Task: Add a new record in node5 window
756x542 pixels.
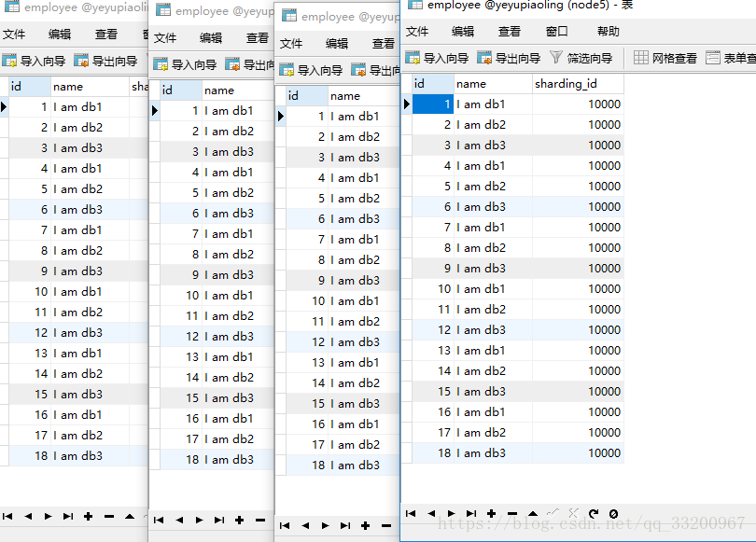Action: (492, 513)
